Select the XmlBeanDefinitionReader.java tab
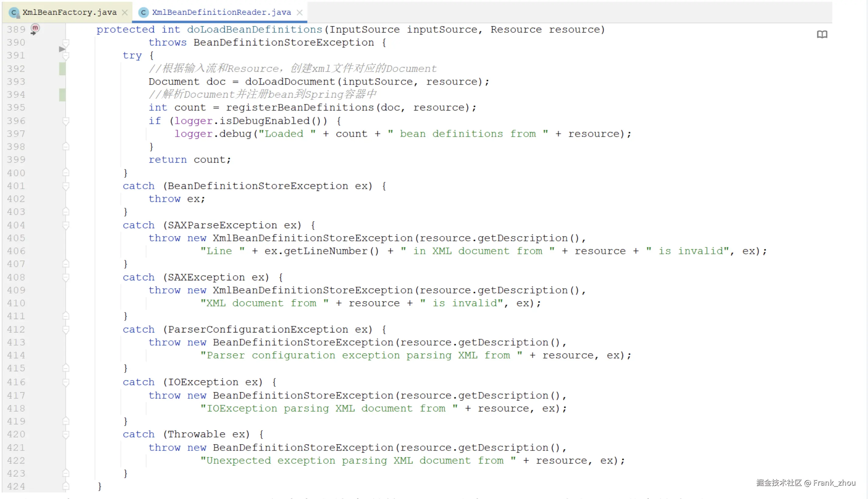868x499 pixels. [221, 12]
